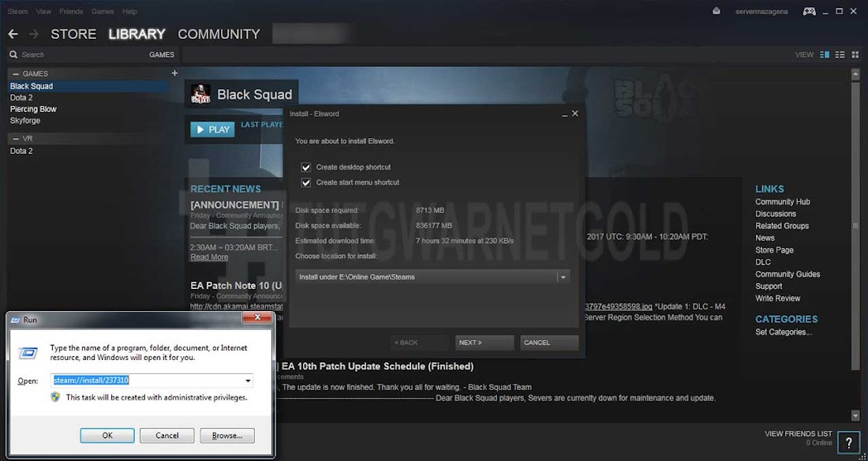Uncheck Create start menu shortcut
Screen dimensions: 868x461
coord(305,182)
